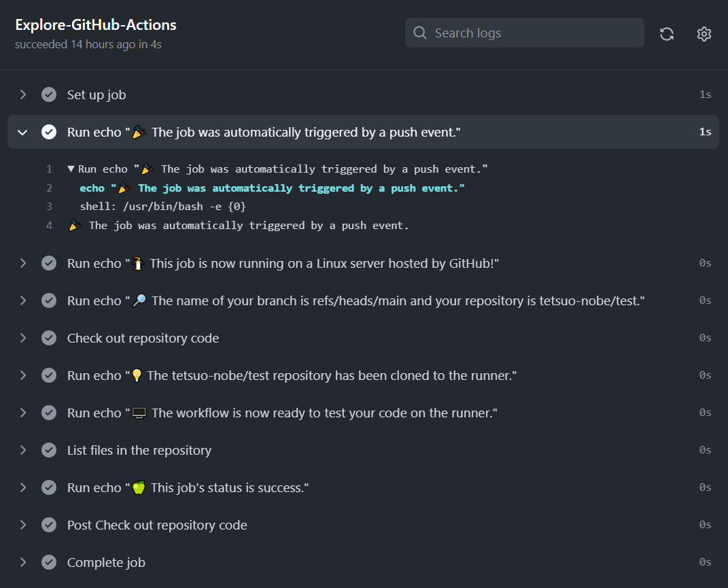Click the refresh logs icon
Viewport: 728px width, 588px height.
(667, 33)
